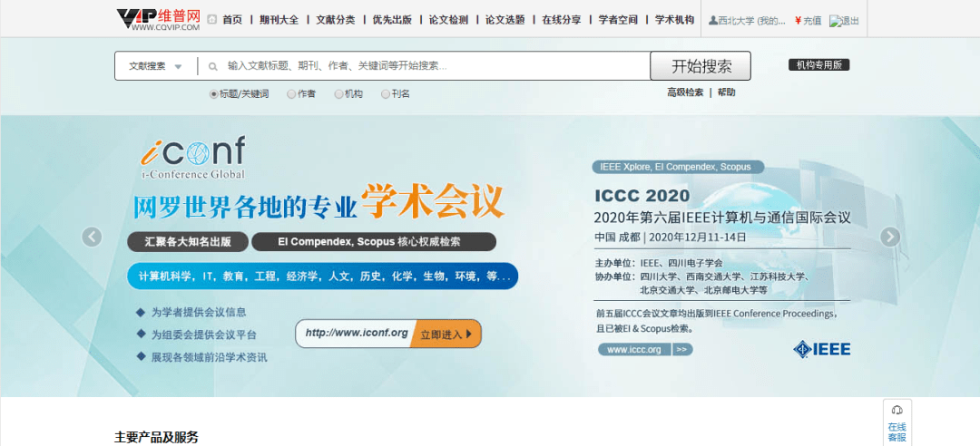Click the home icon beside 首页
Viewport: 980px width, 446px height.
[x=212, y=19]
